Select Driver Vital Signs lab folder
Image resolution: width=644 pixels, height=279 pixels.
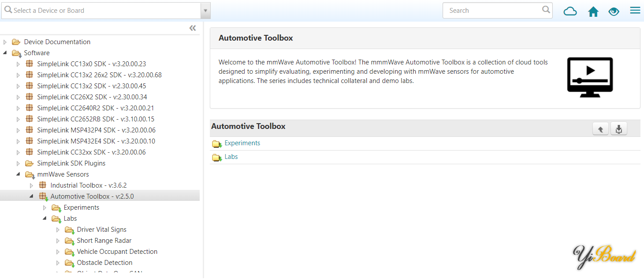[x=101, y=230]
